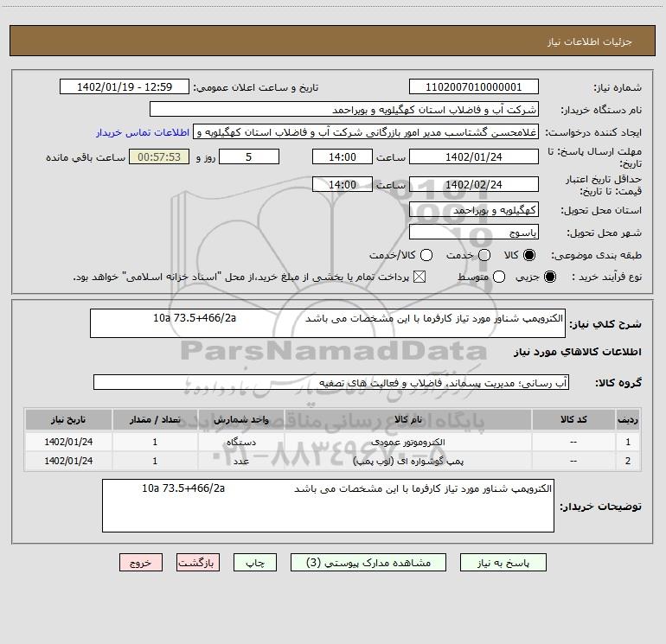Viewport: 666px width, 644px height.
Task: Click the تاریخ نیاز column header
Action: (x=68, y=419)
